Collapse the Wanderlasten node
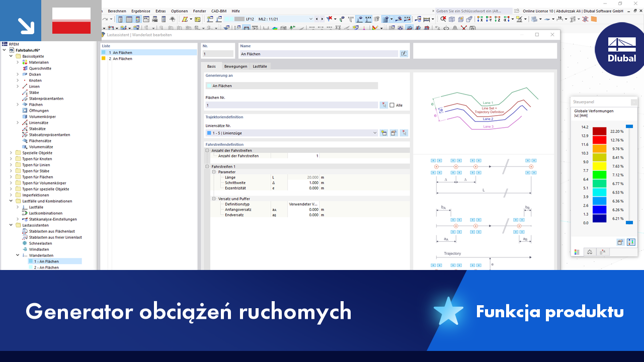 pos(18,255)
